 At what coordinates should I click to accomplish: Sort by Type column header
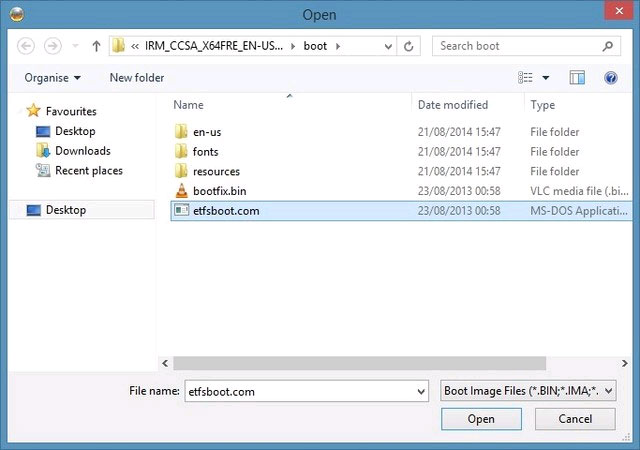[542, 105]
